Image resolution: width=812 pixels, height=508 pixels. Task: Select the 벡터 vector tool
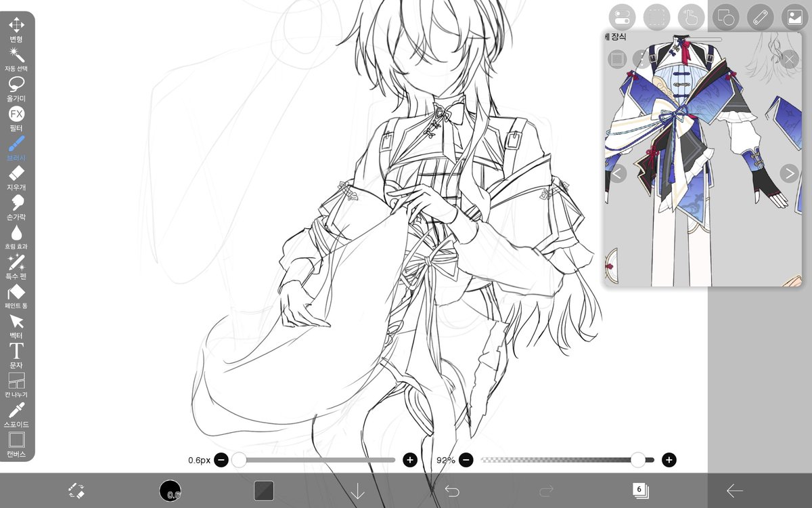[16, 326]
